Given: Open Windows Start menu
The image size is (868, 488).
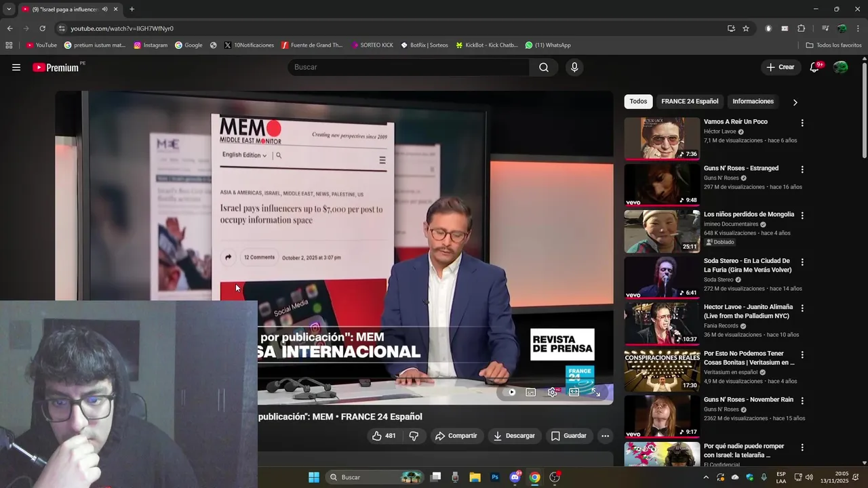Looking at the screenshot, I should 314,477.
